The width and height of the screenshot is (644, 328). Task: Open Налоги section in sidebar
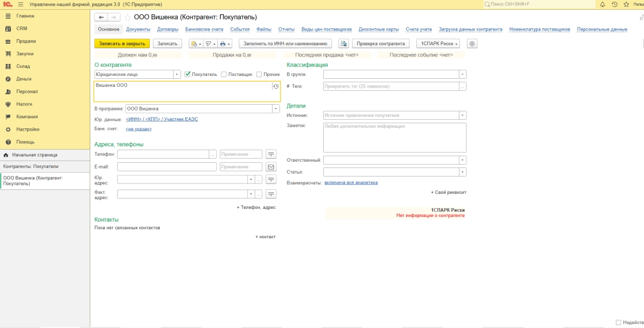pyautogui.click(x=45, y=104)
